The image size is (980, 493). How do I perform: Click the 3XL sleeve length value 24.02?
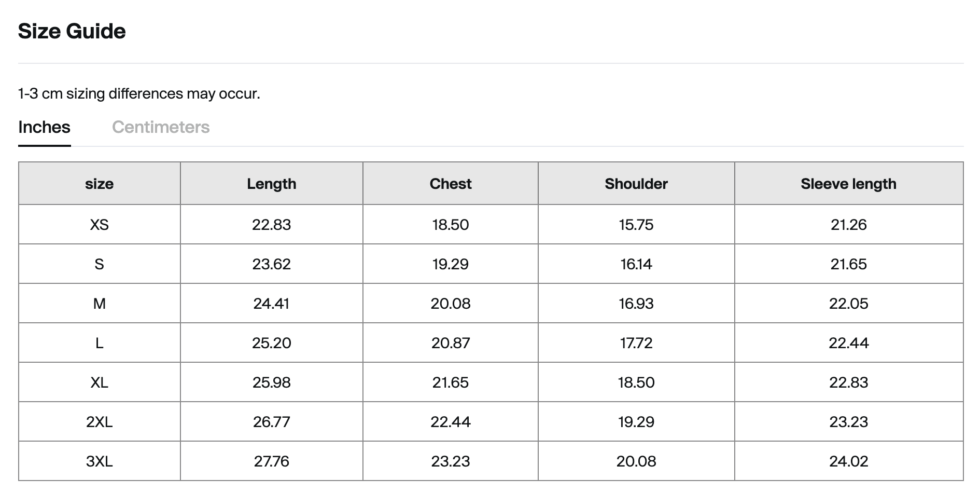point(848,461)
